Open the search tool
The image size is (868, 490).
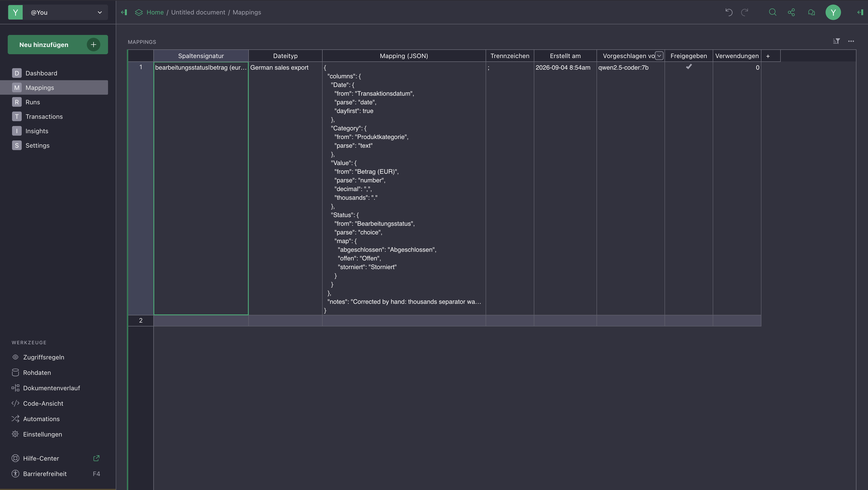773,13
